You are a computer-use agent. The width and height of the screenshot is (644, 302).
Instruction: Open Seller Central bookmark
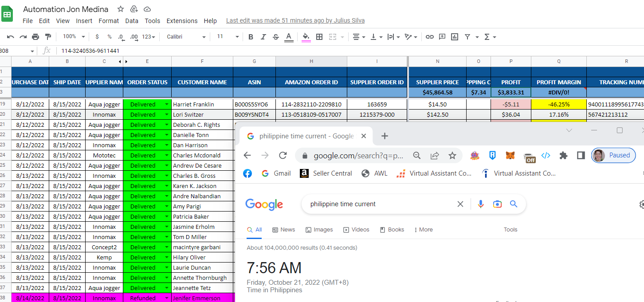[x=326, y=173]
